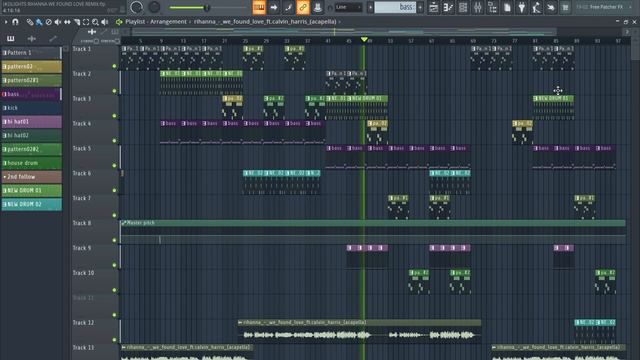Open the project files icon

[507, 7]
